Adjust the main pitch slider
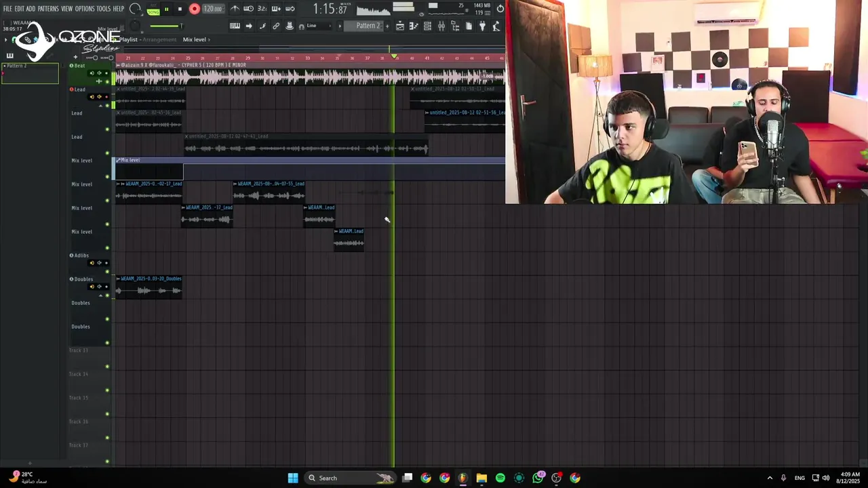The image size is (868, 488). (165, 26)
